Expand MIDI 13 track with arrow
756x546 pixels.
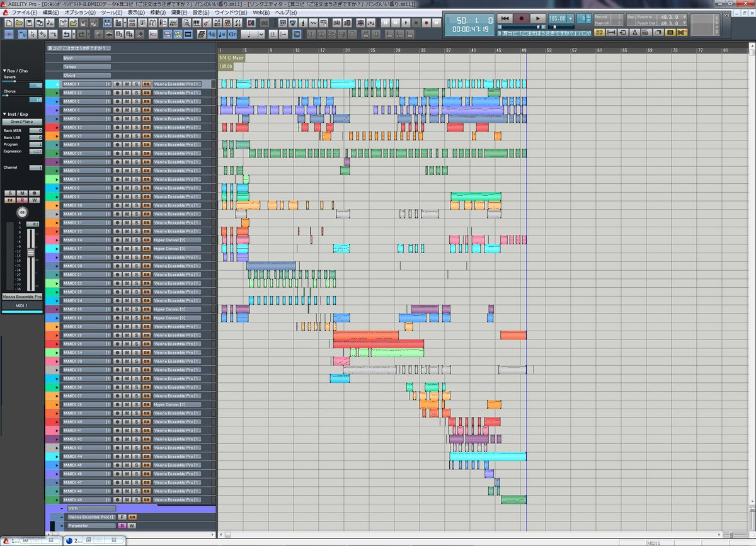coord(57,127)
